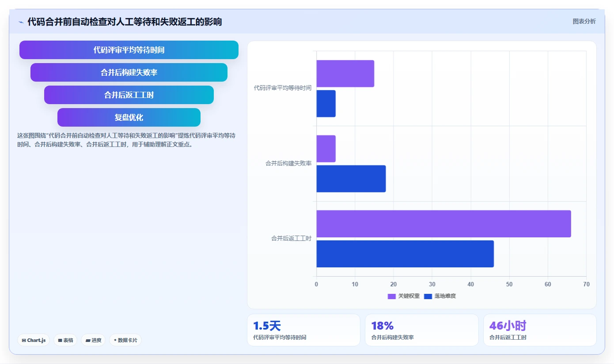The height and width of the screenshot is (364, 614).
Task: Select the 代码评审平均等待时间 funnel bar
Action: 129,50
